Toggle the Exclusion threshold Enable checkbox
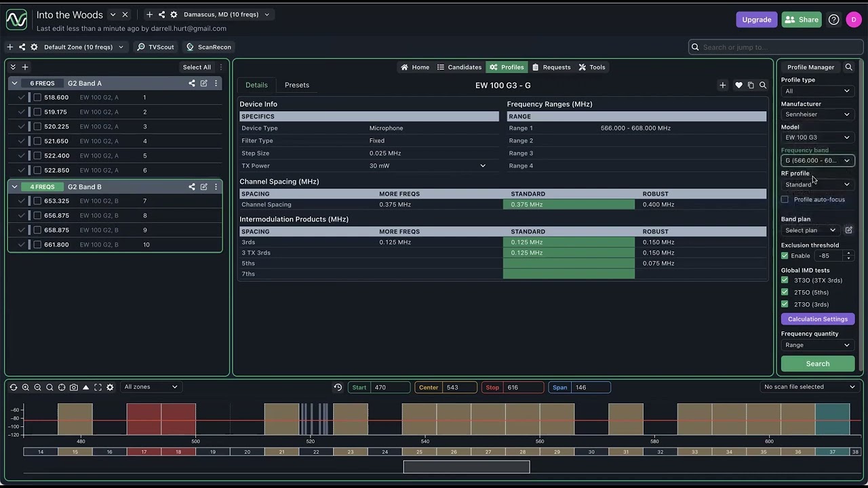 click(x=785, y=256)
